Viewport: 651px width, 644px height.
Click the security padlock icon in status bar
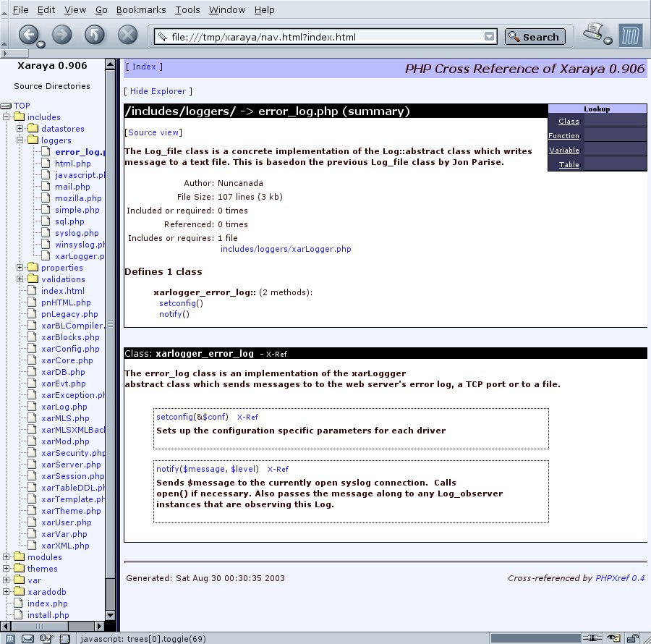tap(632, 638)
